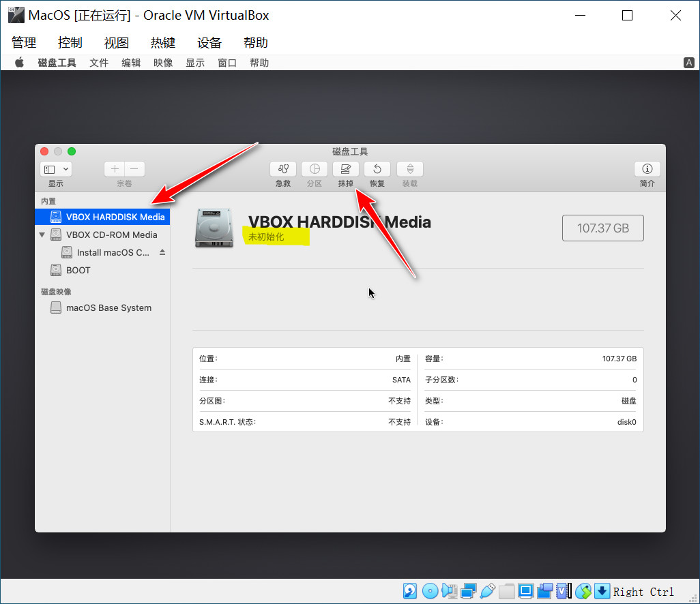
Task: Click the Right Ctrl host key label
Action: point(643,592)
